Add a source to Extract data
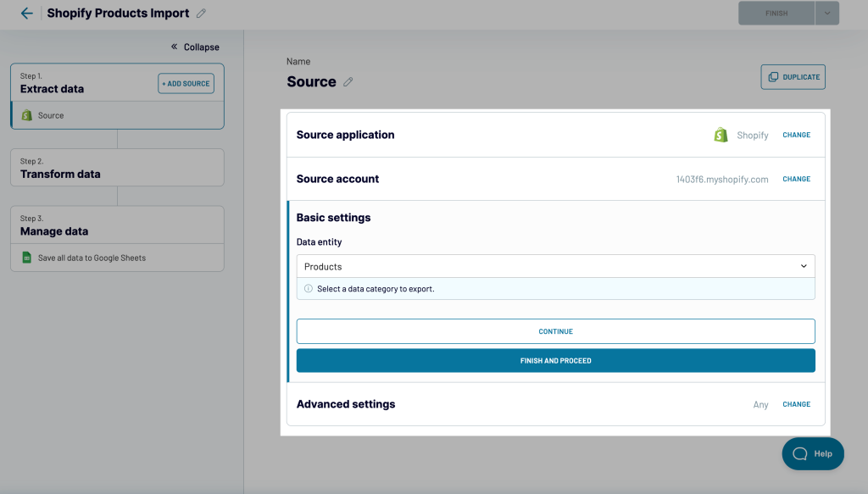Screen dimensions: 868x494 186,84
